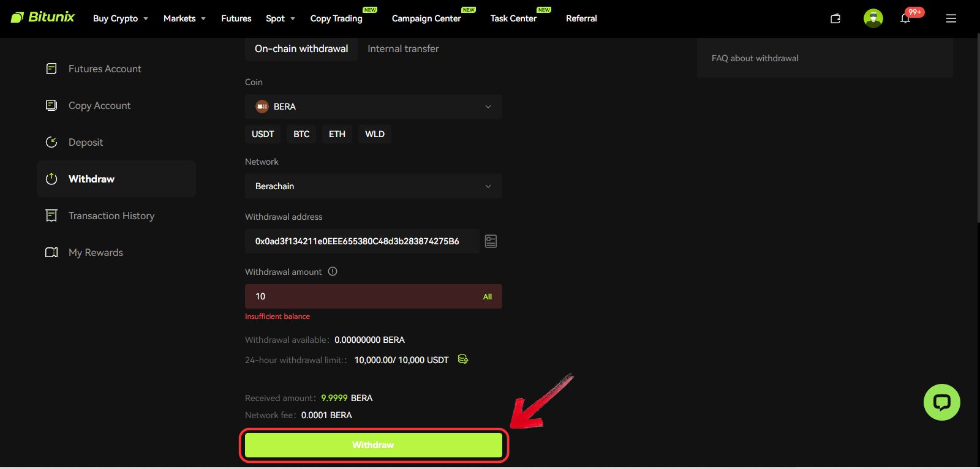Click the Copy Account sidebar icon

(x=51, y=105)
